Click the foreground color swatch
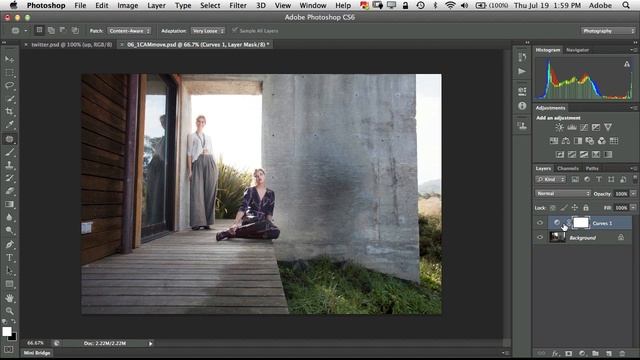 pos(7,331)
